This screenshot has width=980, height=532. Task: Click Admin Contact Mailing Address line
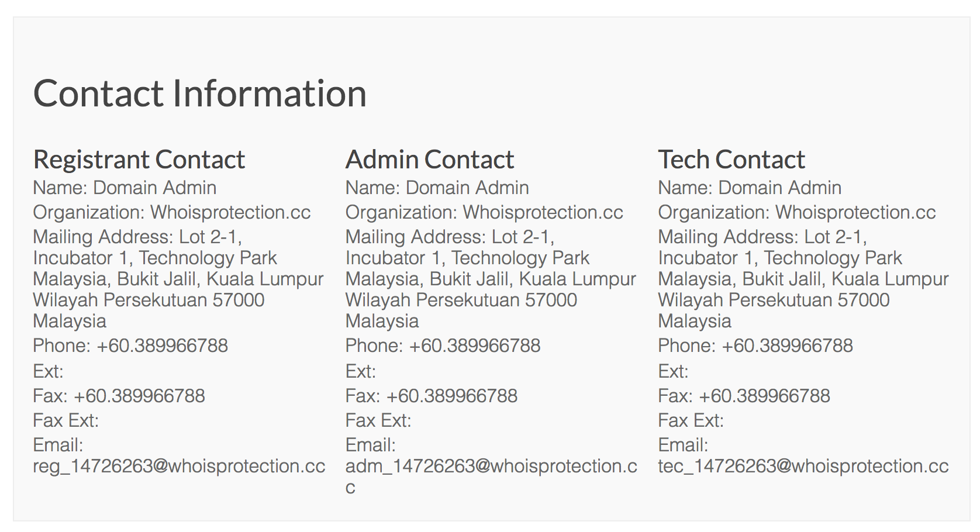coord(450,237)
